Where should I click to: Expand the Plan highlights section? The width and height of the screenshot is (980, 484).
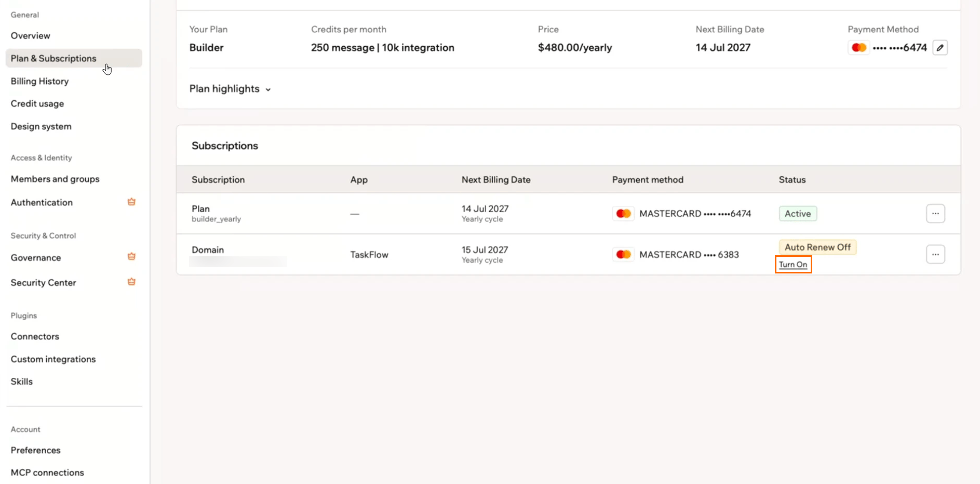tap(230, 89)
